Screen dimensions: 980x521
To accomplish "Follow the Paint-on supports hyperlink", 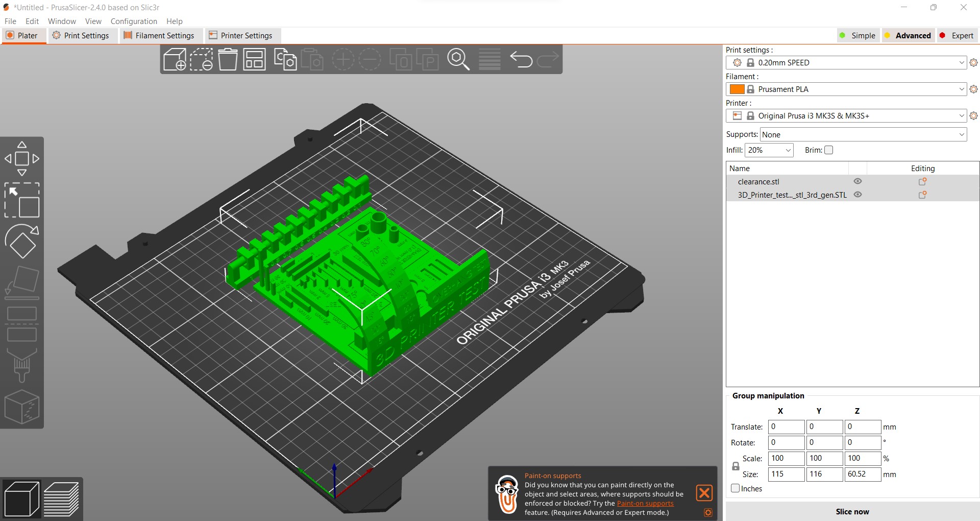I will (645, 503).
